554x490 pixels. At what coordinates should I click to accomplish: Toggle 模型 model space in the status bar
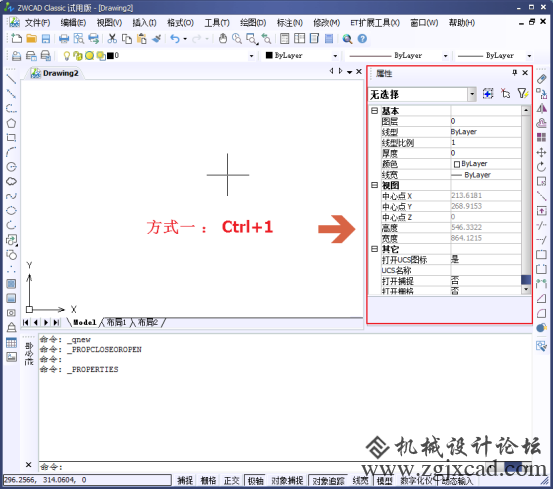click(384, 480)
